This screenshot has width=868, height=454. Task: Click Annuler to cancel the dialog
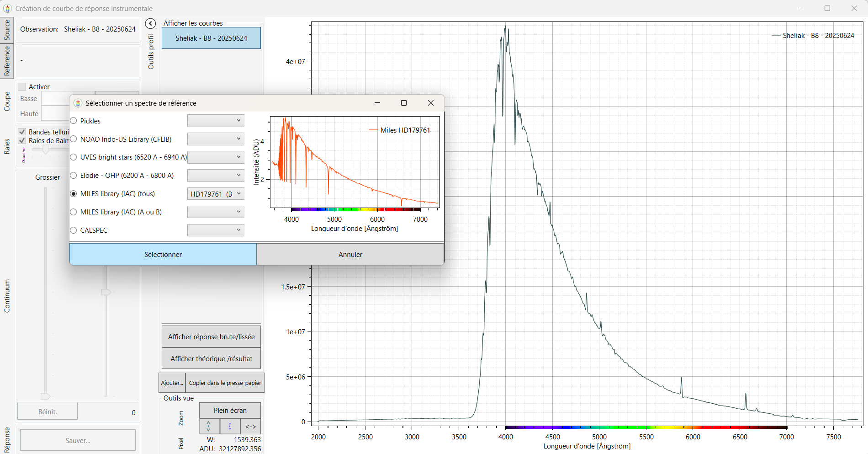[350, 254]
